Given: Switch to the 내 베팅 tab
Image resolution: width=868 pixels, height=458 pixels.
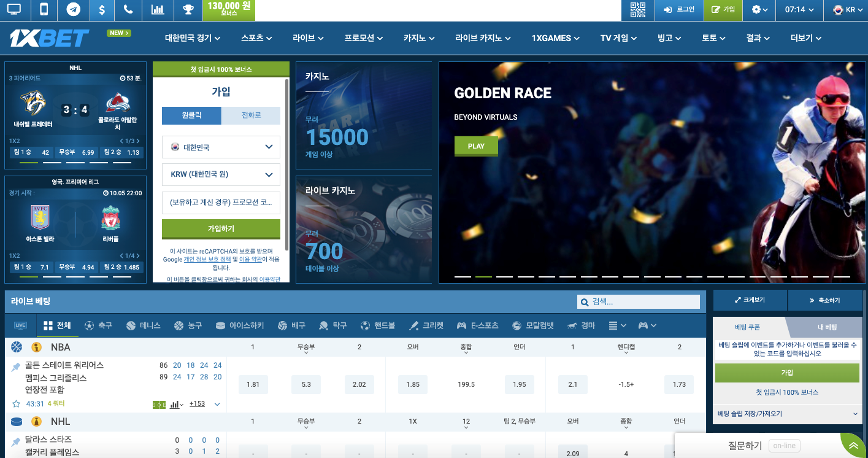Looking at the screenshot, I should pyautogui.click(x=827, y=327).
